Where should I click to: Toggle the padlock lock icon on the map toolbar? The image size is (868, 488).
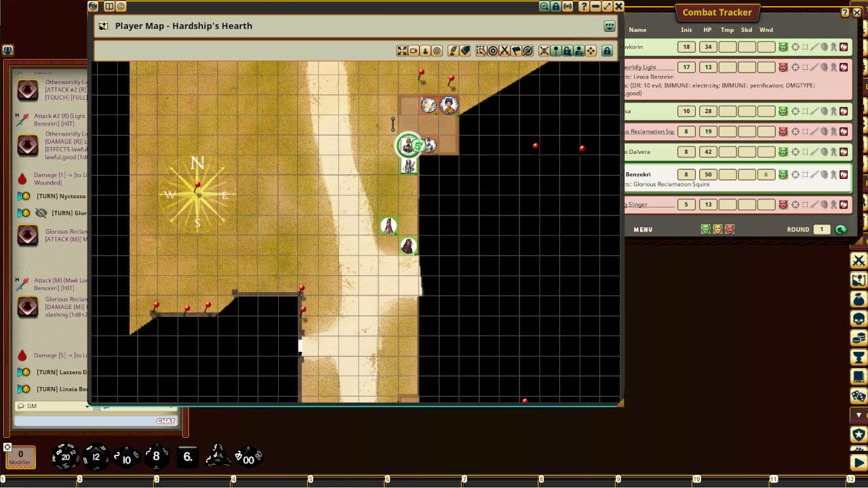607,51
